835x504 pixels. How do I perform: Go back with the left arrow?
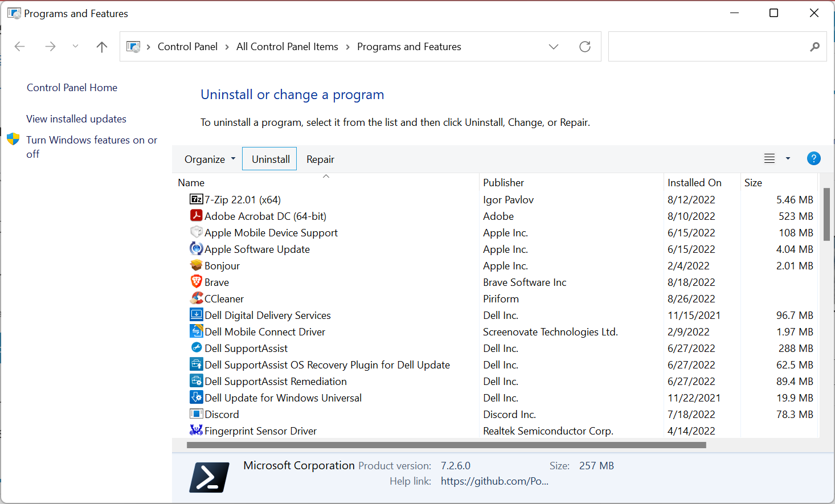coord(20,47)
